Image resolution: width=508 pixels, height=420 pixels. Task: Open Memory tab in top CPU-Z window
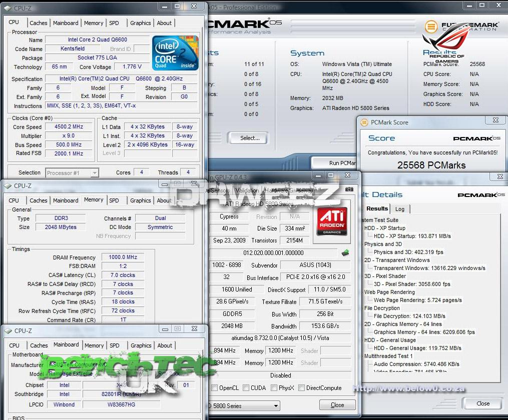point(93,23)
